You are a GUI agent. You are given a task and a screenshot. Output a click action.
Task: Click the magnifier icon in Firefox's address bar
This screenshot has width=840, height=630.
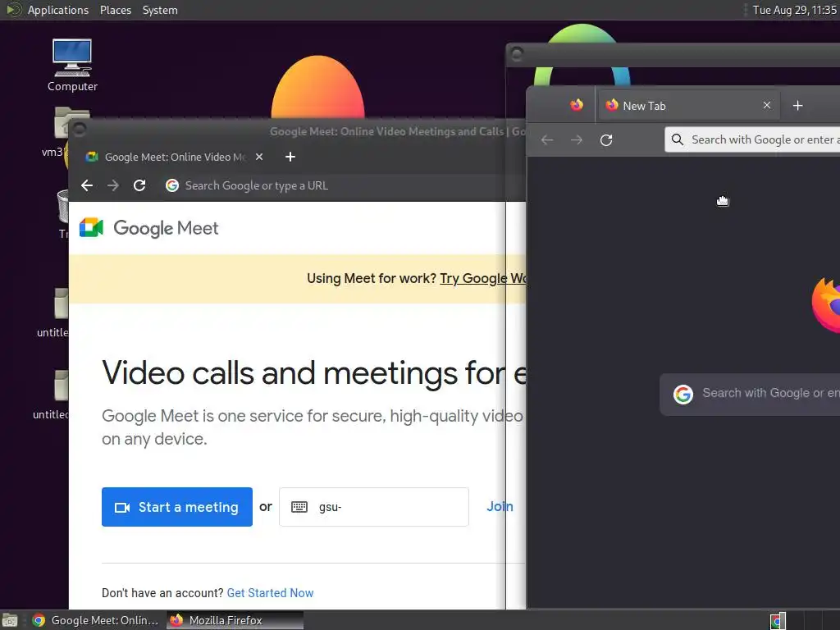point(677,139)
